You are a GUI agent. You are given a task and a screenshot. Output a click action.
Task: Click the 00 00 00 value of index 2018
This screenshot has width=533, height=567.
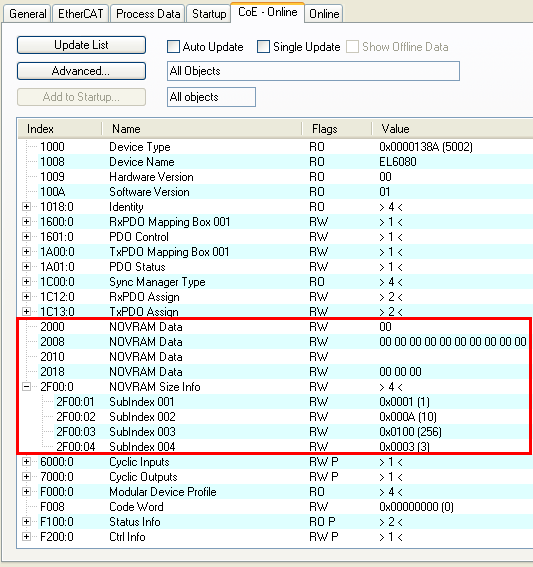(400, 372)
